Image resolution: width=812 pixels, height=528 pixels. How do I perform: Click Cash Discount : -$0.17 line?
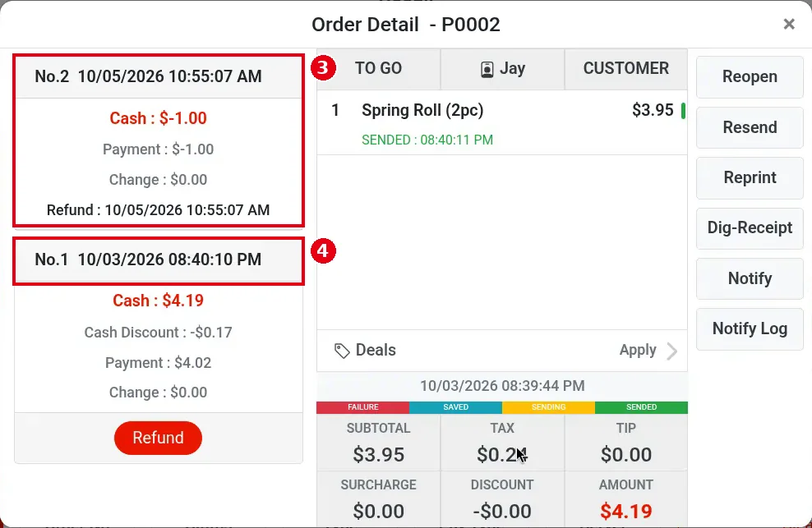pyautogui.click(x=158, y=333)
